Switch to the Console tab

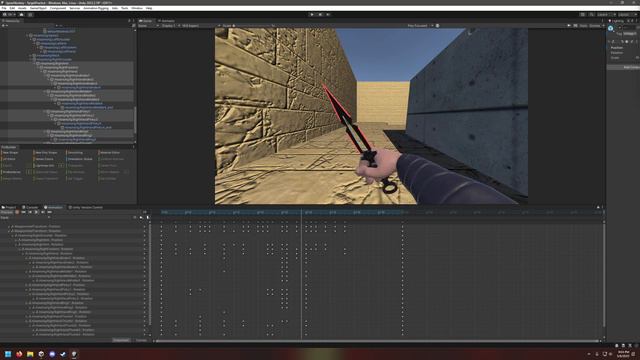click(30, 207)
